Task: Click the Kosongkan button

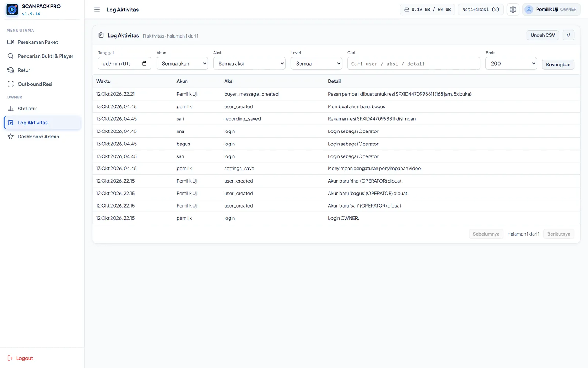Action: [x=558, y=64]
